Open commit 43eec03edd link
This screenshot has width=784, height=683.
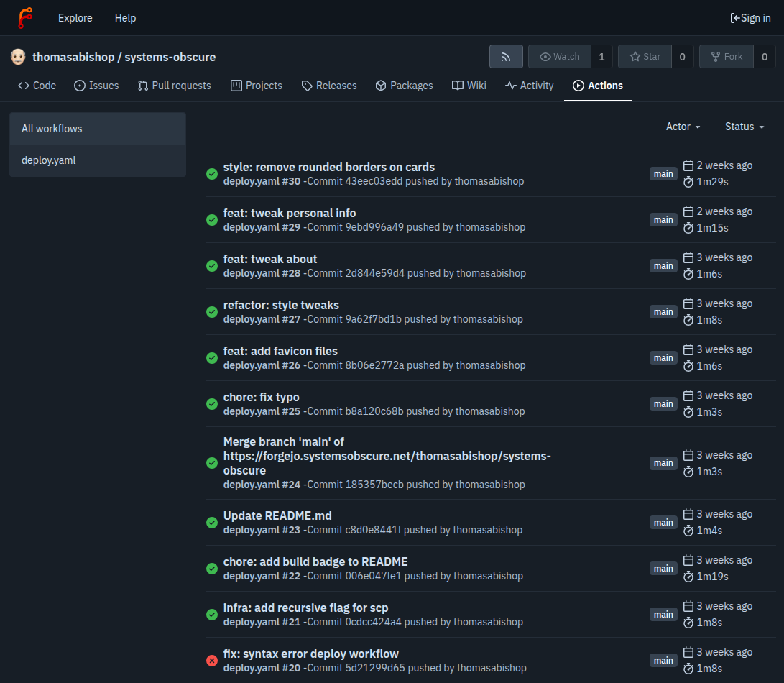tap(374, 181)
